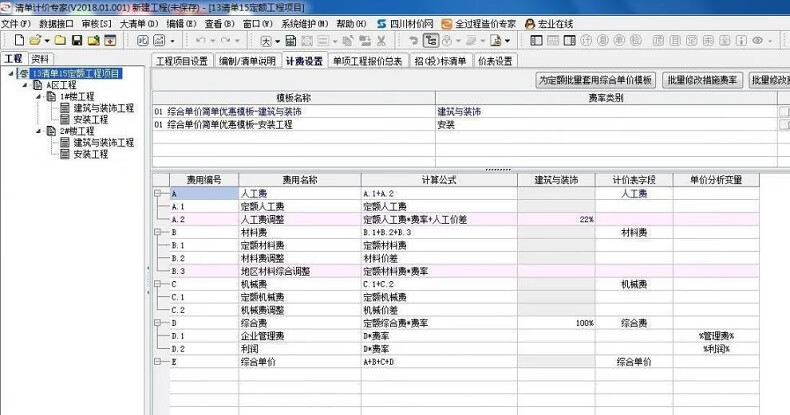The image size is (790, 415).
Task: Click the 大 toolbar icon
Action: 266,41
